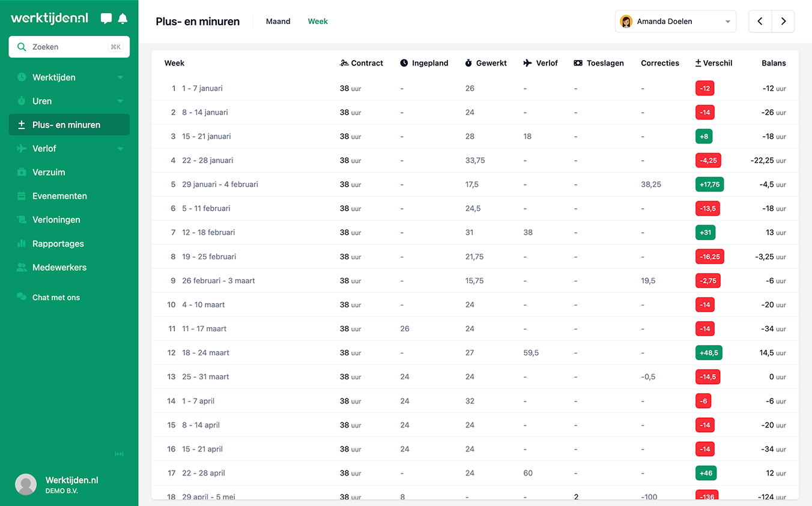Screen dimensions: 812x506
Task: Open the Verzuim menu item
Action: [x=69, y=172]
